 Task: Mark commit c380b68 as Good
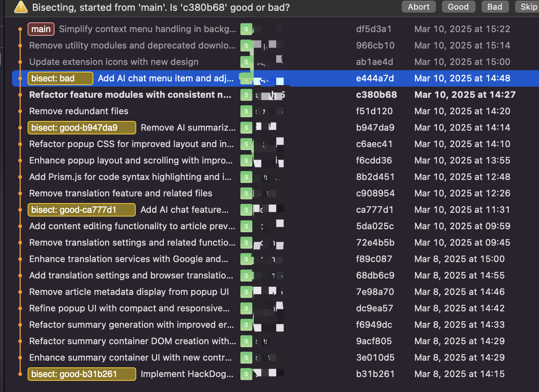click(x=458, y=7)
